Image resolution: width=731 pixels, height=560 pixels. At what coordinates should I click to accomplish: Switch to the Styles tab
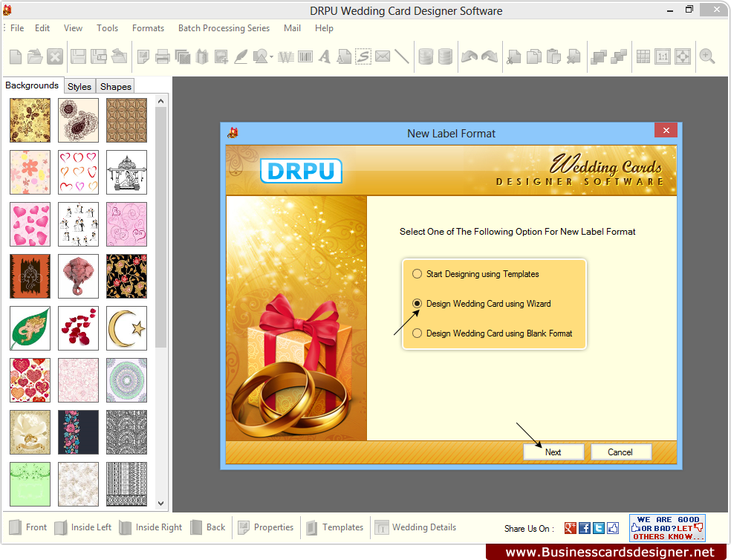(x=79, y=86)
